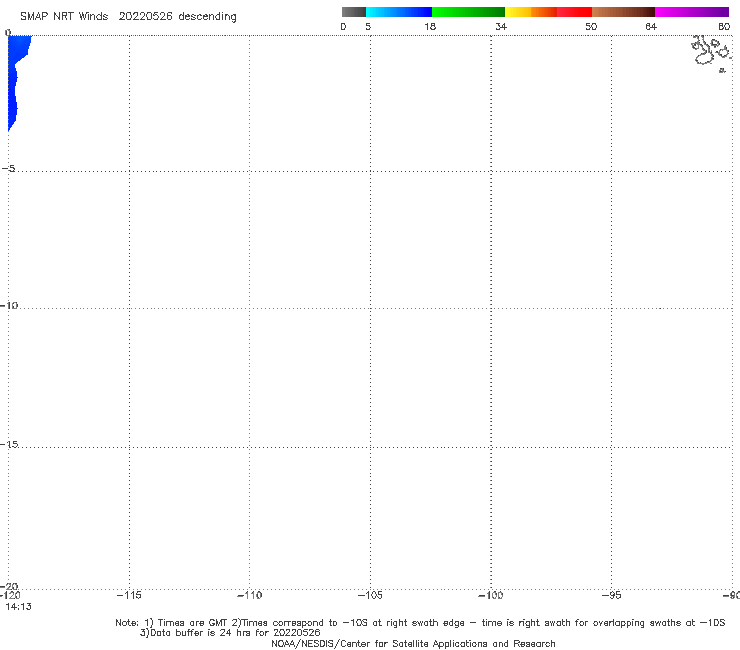The height and width of the screenshot is (650, 740).
Task: Click the brown segment of the color scale
Action: point(623,12)
